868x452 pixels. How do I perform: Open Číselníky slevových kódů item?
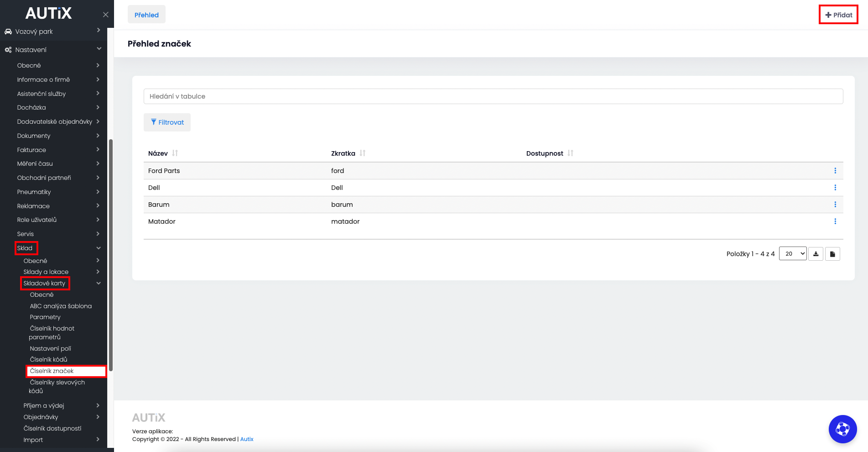[57, 387]
